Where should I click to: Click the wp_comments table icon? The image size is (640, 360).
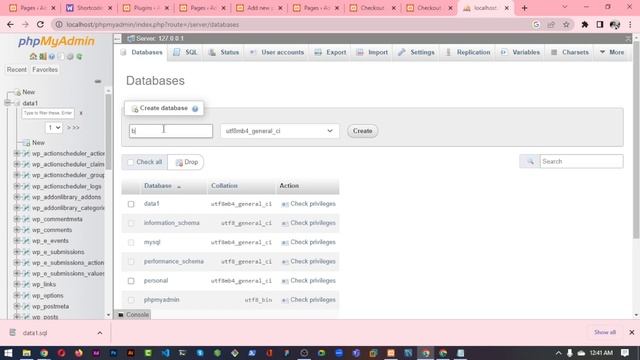coord(26,230)
